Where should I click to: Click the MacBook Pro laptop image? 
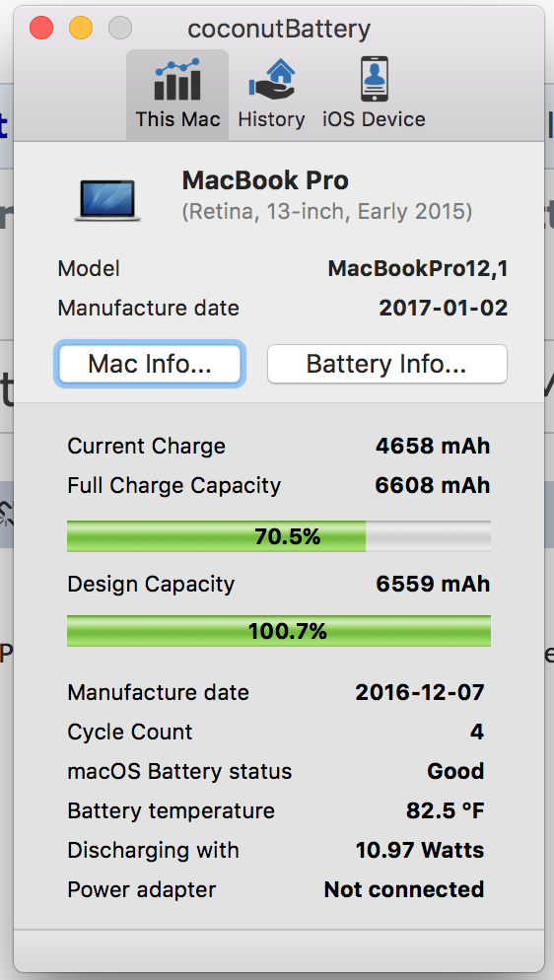(x=107, y=200)
